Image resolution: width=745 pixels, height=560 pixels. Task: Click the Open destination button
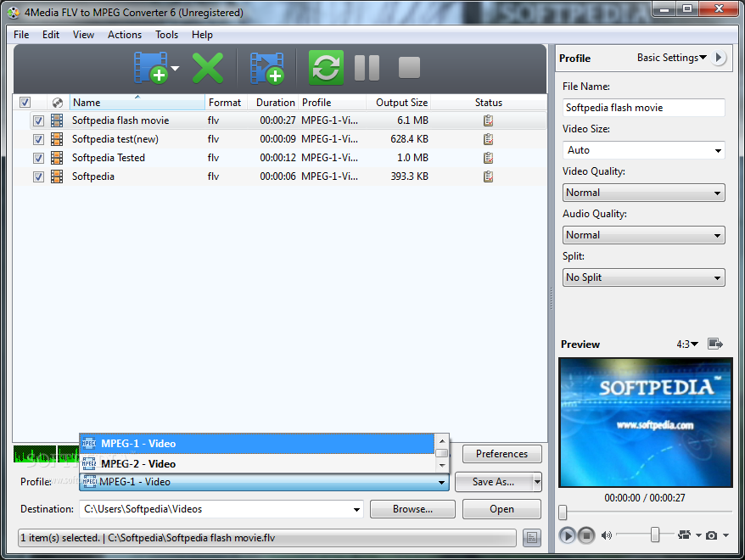(501, 509)
